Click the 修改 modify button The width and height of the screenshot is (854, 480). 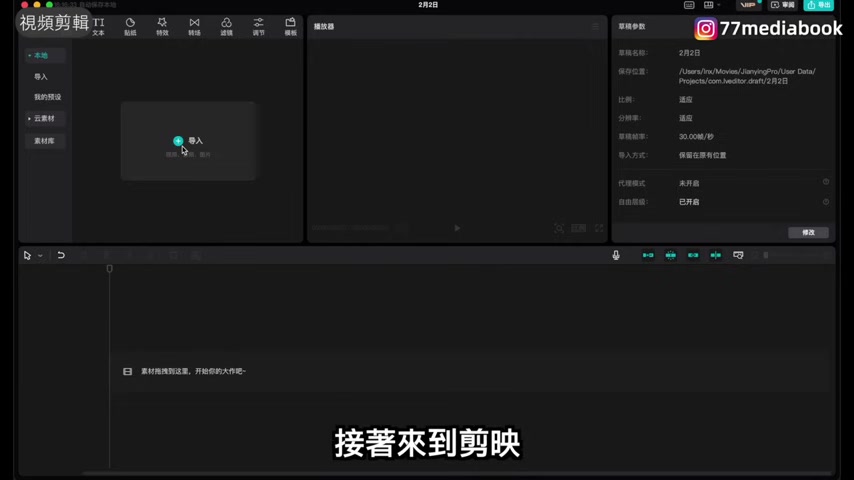(x=808, y=233)
